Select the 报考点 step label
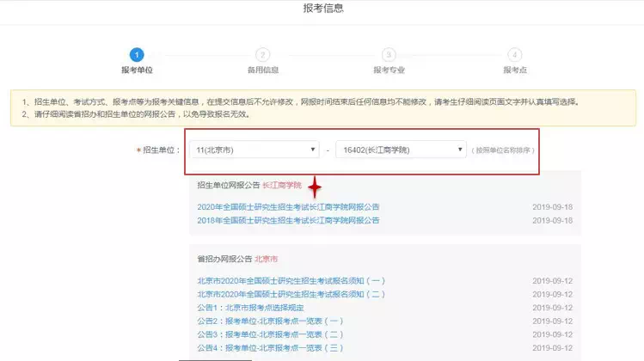Screen dimensions: 644x361 [514, 70]
